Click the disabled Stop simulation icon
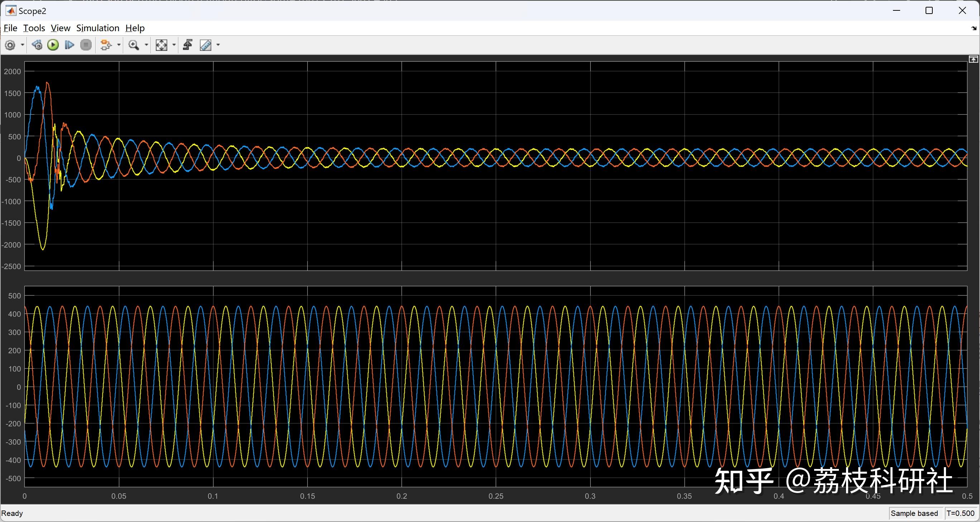 point(86,45)
